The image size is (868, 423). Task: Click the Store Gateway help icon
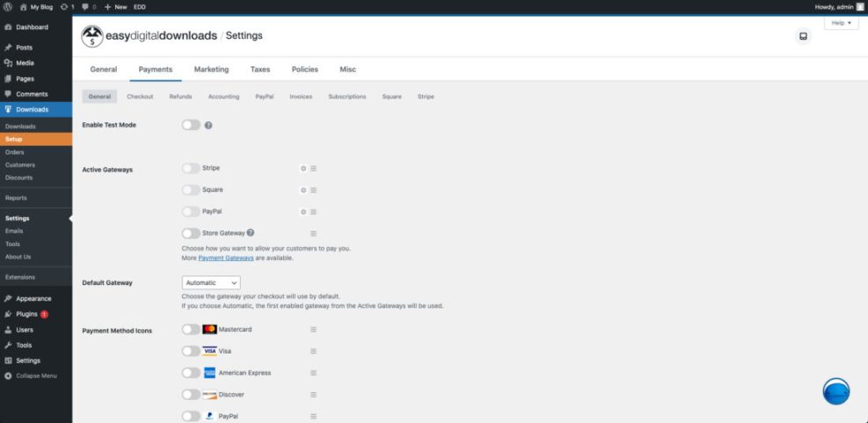[251, 233]
